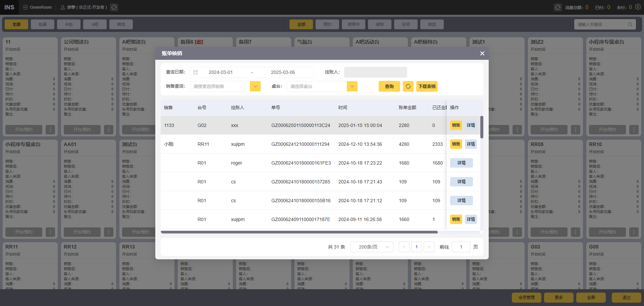The height and width of the screenshot is (306, 644).
Task: Expand the 销售查询 dropdown arrow
Action: point(255,86)
